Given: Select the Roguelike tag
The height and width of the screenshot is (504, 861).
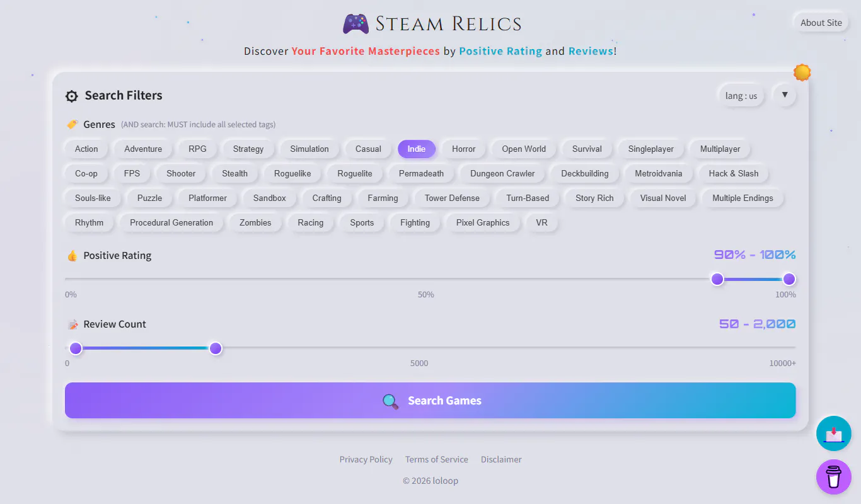Looking at the screenshot, I should [x=292, y=174].
